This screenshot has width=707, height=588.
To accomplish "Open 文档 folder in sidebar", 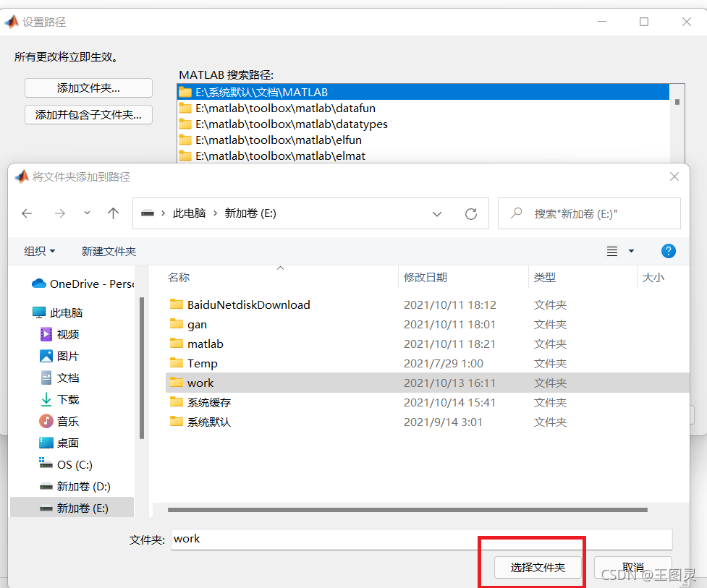I will click(59, 378).
